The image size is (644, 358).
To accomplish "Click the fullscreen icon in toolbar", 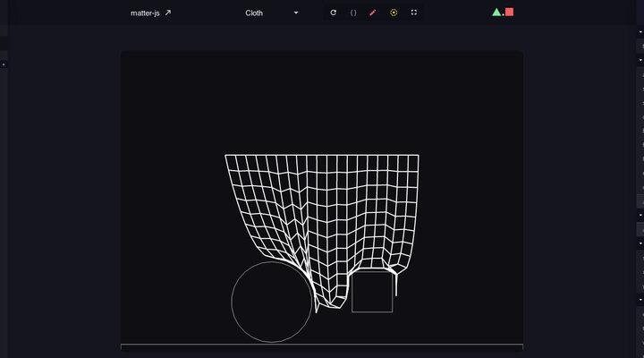I will (414, 13).
